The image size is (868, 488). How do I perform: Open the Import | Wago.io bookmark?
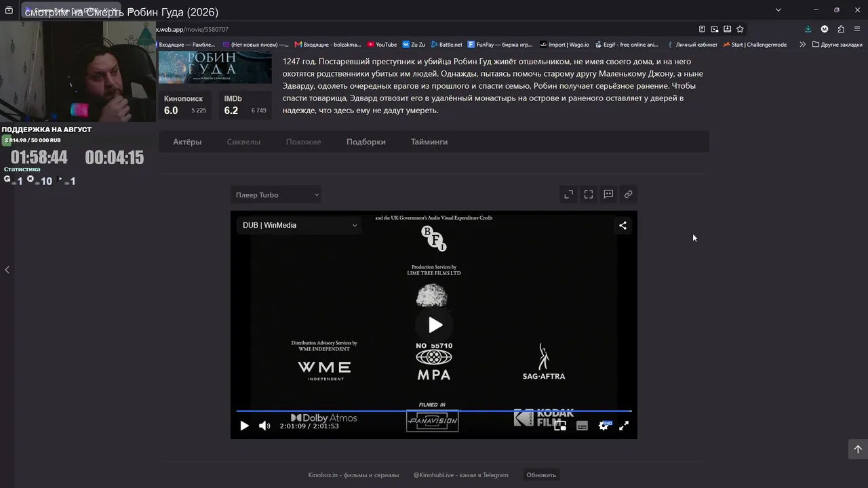564,45
